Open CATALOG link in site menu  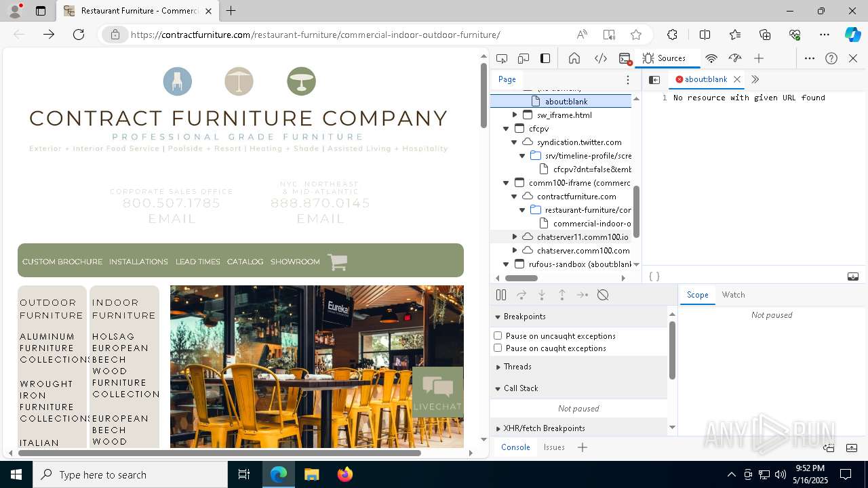click(x=245, y=262)
